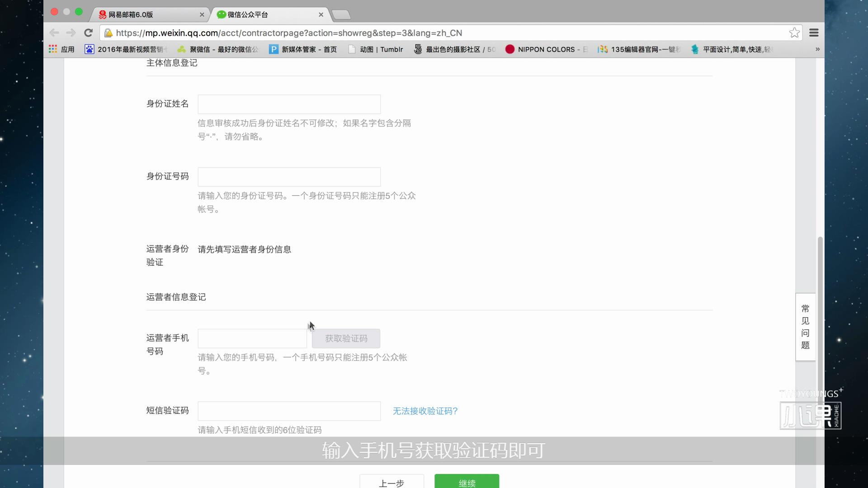Click the 身份证姓名 input field
Viewport: 868px width, 488px height.
click(x=289, y=104)
